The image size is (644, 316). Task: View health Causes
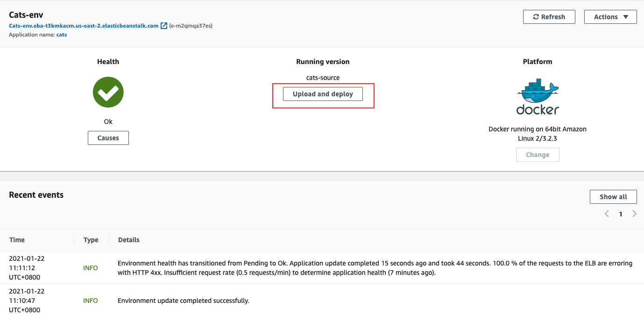point(108,138)
